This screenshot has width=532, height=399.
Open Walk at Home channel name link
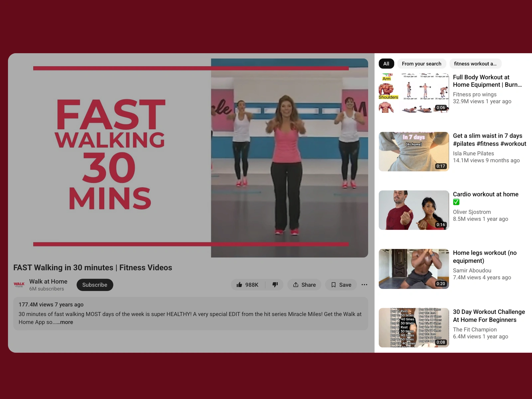point(48,281)
